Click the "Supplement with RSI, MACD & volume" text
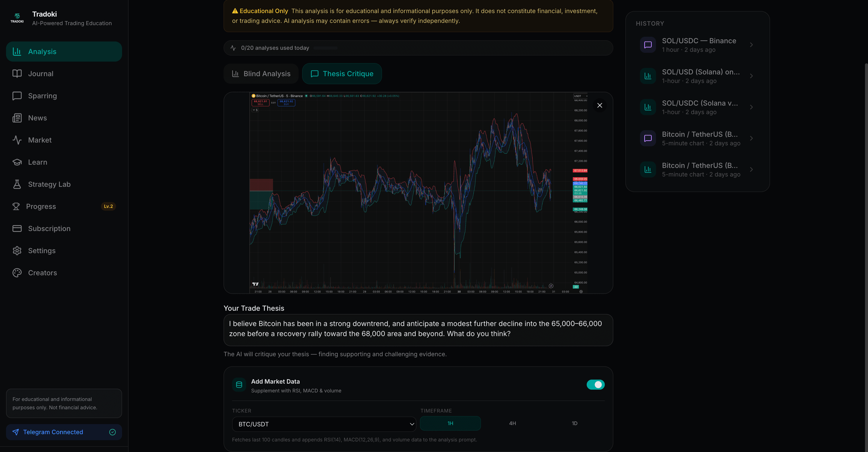 pos(296,391)
